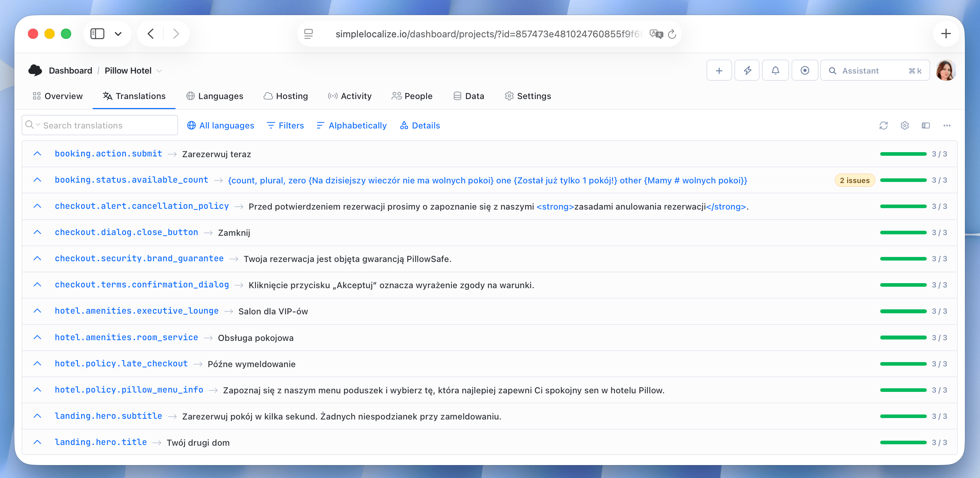This screenshot has width=980, height=478.
Task: Click the search magnifier icon in translations search
Action: [x=29, y=125]
